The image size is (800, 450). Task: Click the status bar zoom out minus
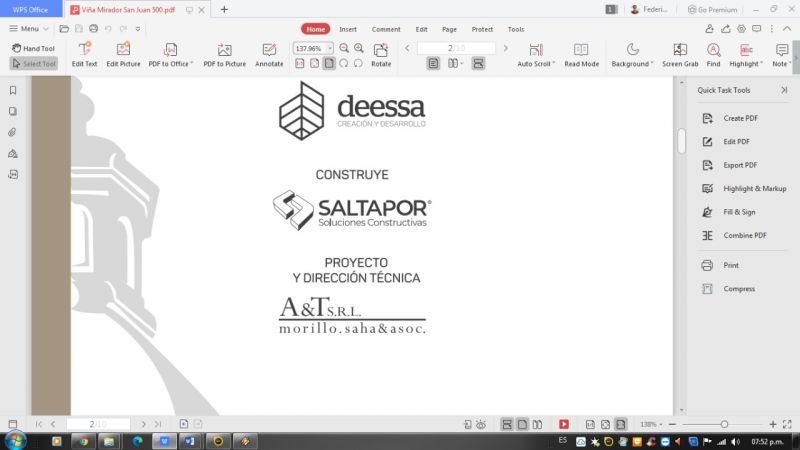pos(672,424)
